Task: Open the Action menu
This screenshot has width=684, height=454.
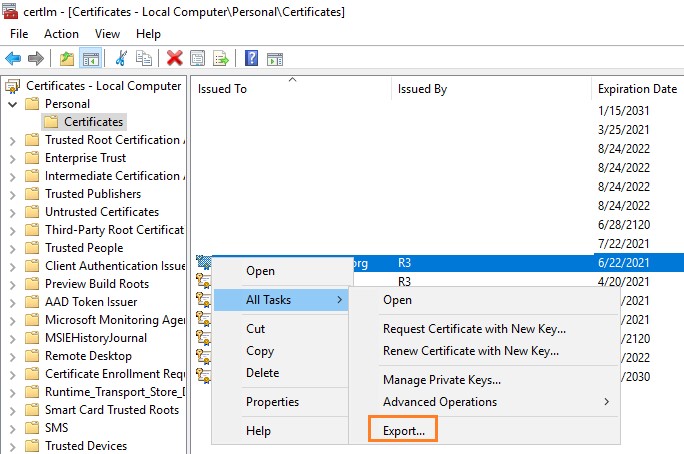Action: pyautogui.click(x=62, y=34)
